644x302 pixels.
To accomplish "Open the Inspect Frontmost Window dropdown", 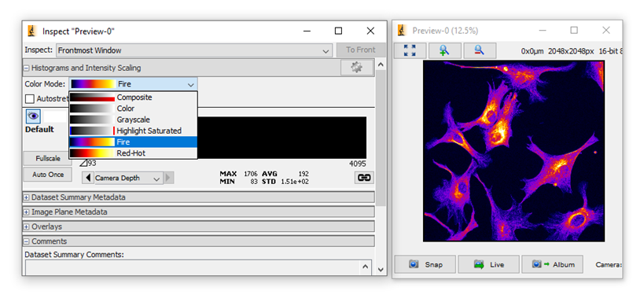I will click(x=194, y=50).
